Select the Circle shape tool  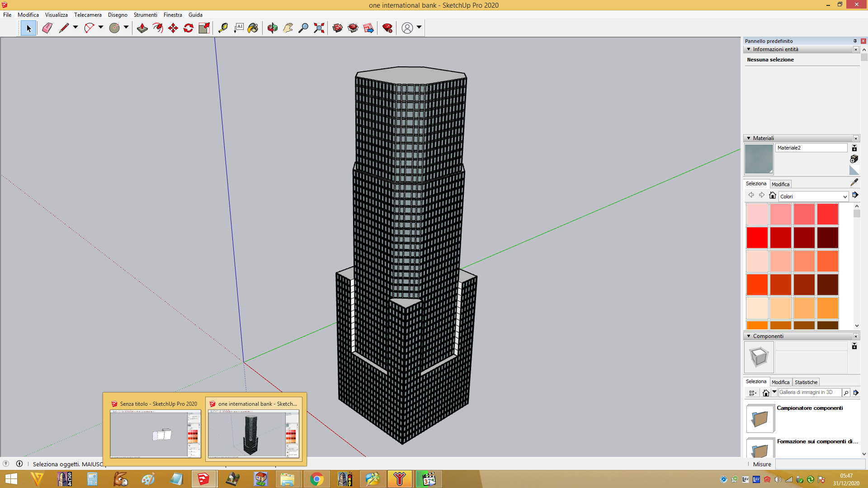click(x=114, y=28)
